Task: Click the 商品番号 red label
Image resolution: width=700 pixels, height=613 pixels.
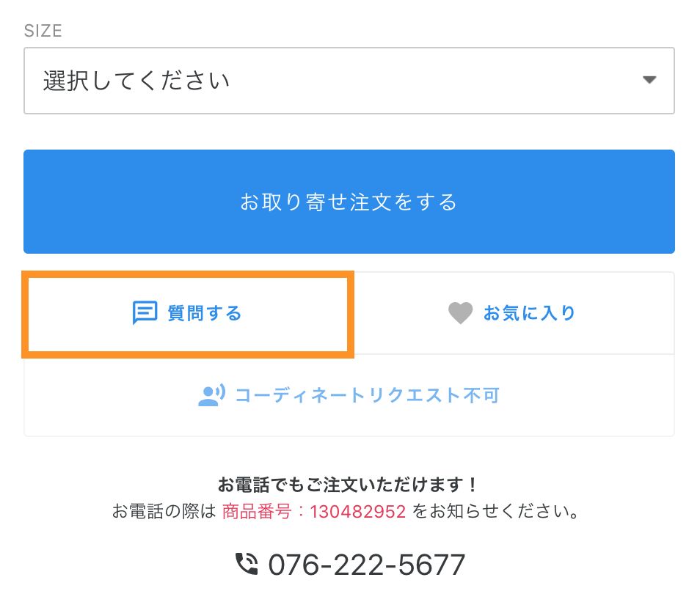Action: click(x=257, y=511)
